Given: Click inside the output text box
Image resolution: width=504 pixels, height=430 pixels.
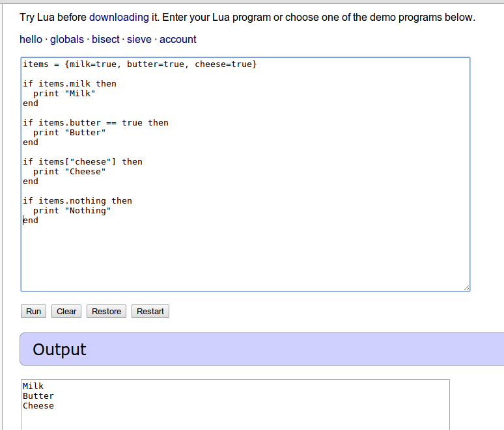Looking at the screenshot, I should pos(235,405).
